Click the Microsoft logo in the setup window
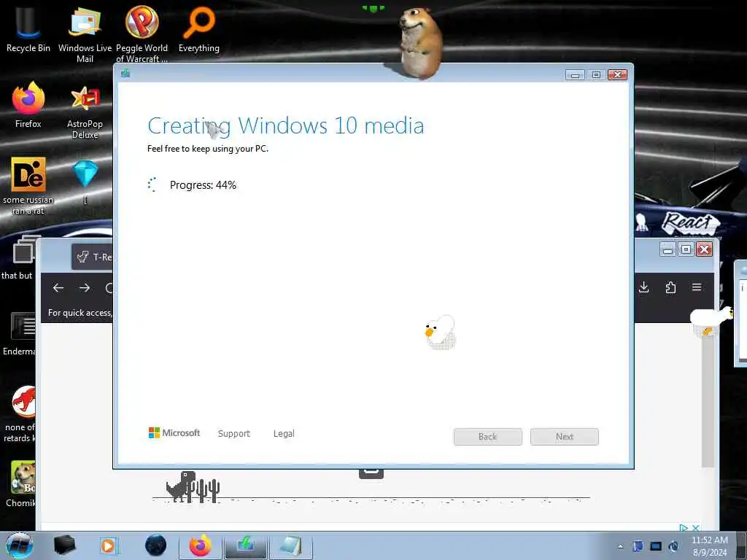 point(174,433)
